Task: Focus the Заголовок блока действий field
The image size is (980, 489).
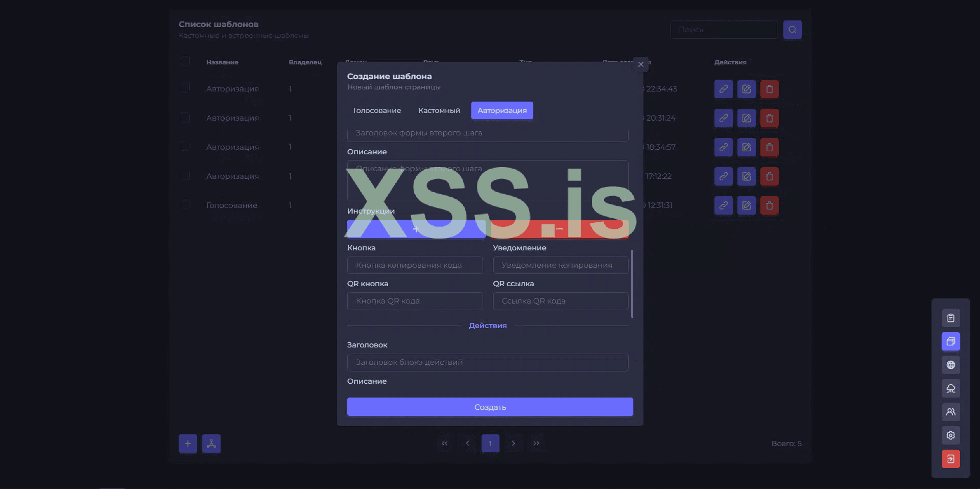Action: [x=488, y=362]
